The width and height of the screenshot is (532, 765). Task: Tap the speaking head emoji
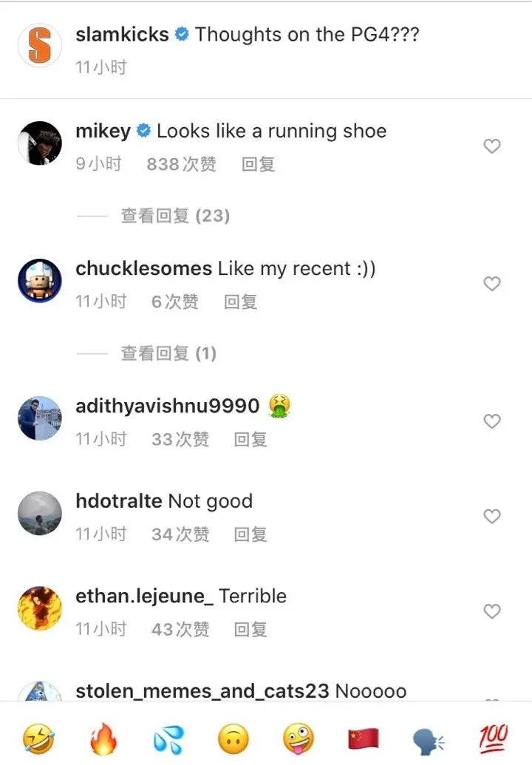(x=428, y=740)
